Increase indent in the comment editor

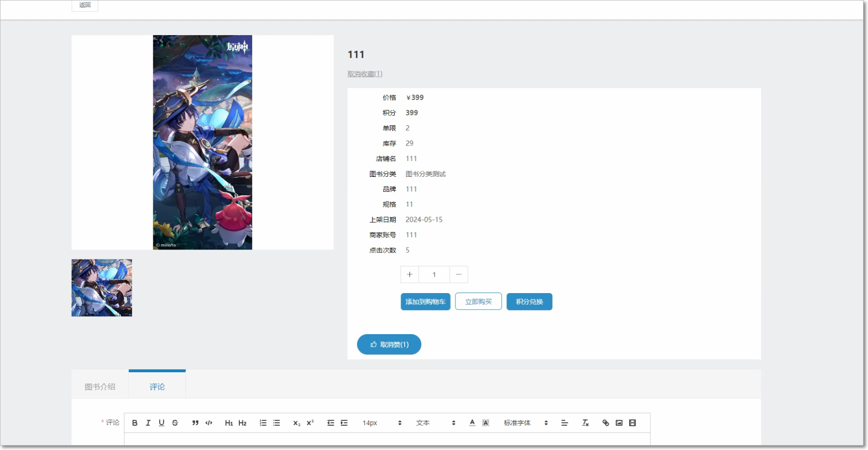[344, 423]
